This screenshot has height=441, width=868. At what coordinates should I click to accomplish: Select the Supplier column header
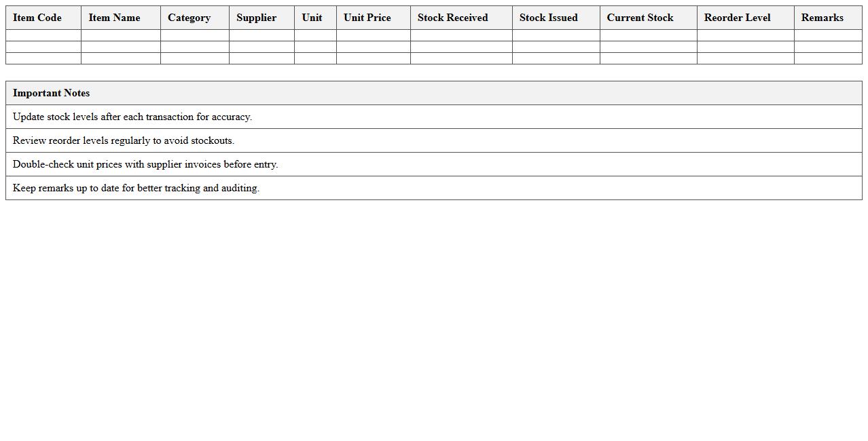pos(256,18)
